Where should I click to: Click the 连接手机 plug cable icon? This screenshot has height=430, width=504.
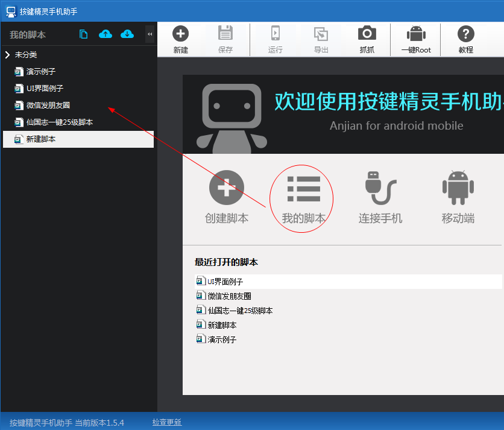[x=380, y=188]
